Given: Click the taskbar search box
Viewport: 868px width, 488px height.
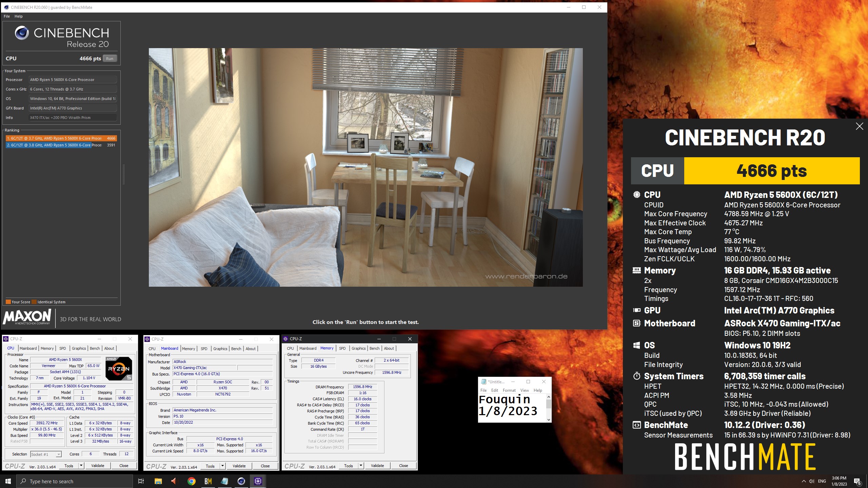Looking at the screenshot, I should coord(75,481).
